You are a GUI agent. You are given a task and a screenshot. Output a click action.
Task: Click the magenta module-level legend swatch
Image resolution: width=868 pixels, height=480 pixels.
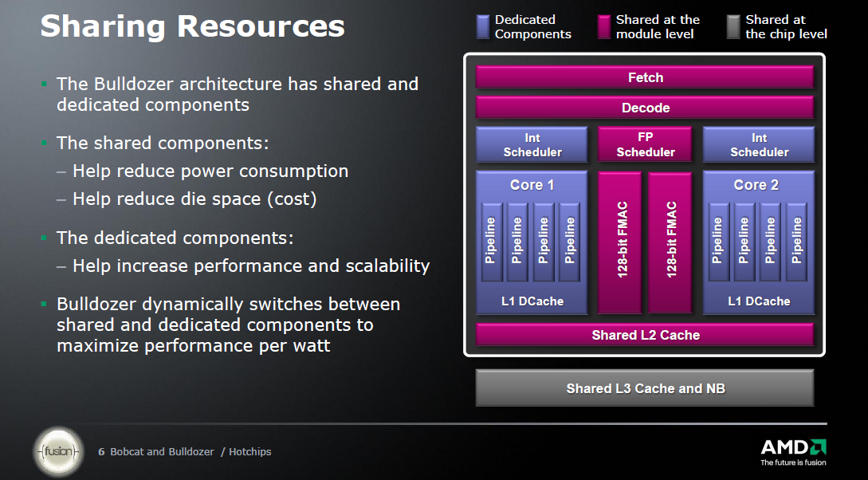[x=603, y=27]
